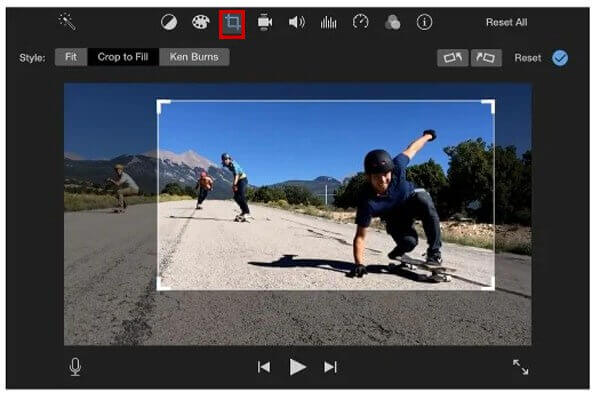Skip to the previous clip
The height and width of the screenshot is (397, 600).
(x=264, y=367)
